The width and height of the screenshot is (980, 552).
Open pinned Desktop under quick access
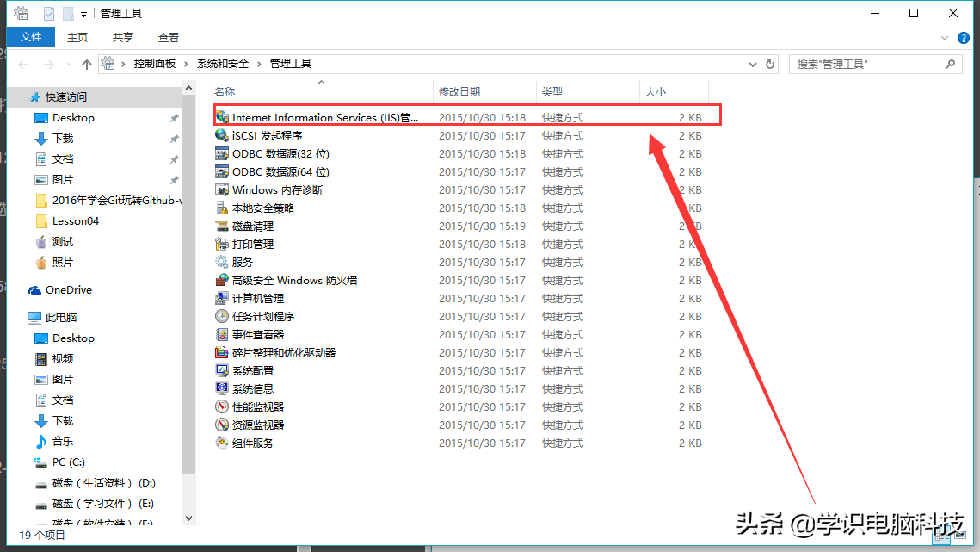[73, 118]
